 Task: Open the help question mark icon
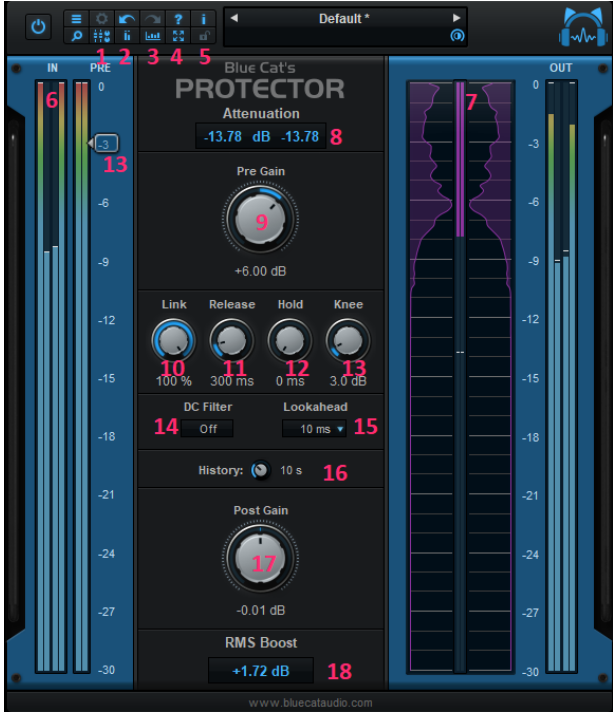[x=178, y=19]
